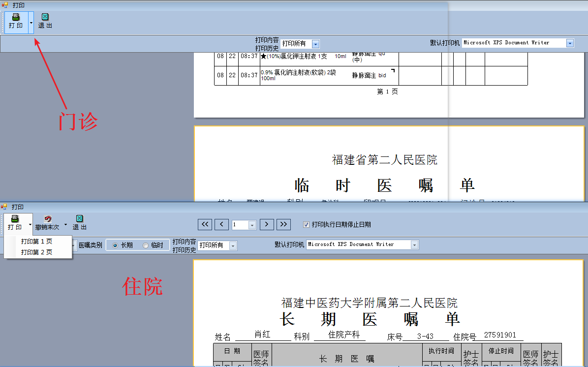Viewport: 588px width, 367px height.
Task: Click the 执行时间 column header
Action: (x=441, y=351)
